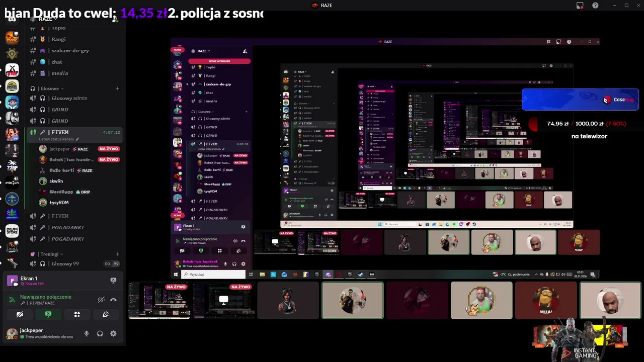Open the white and red CM server icon

[x=12, y=70]
